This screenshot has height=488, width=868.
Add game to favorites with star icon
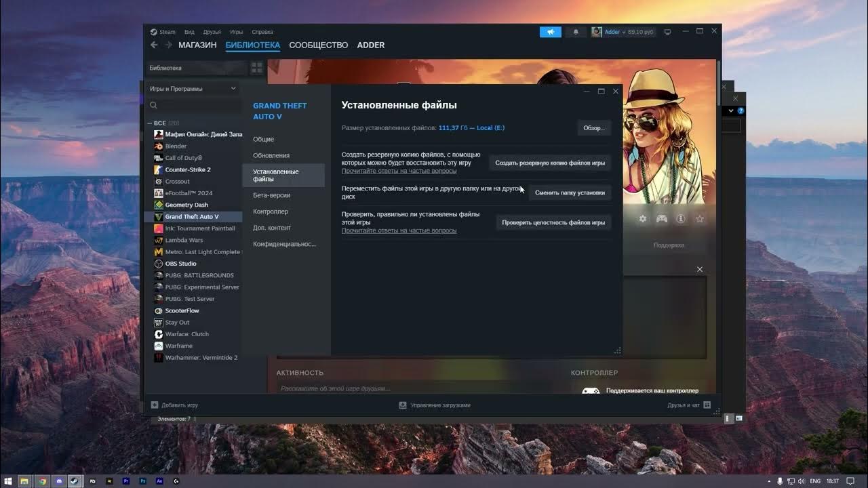[x=700, y=219]
